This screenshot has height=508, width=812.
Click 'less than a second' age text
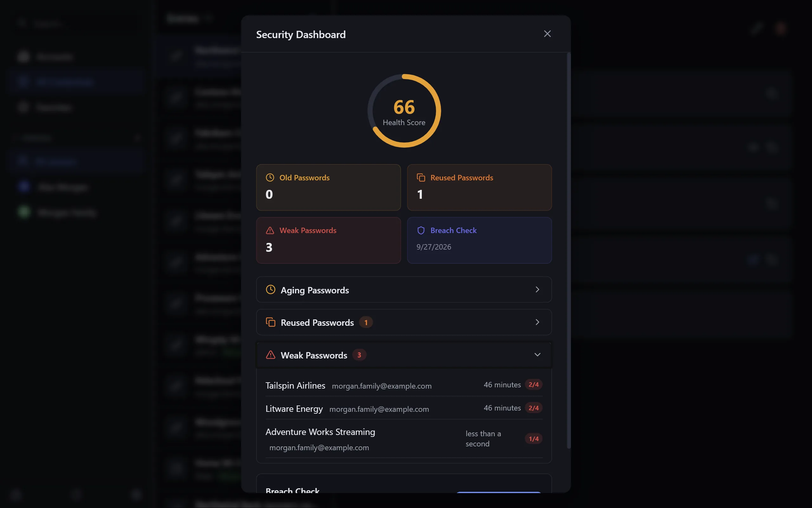(483, 439)
